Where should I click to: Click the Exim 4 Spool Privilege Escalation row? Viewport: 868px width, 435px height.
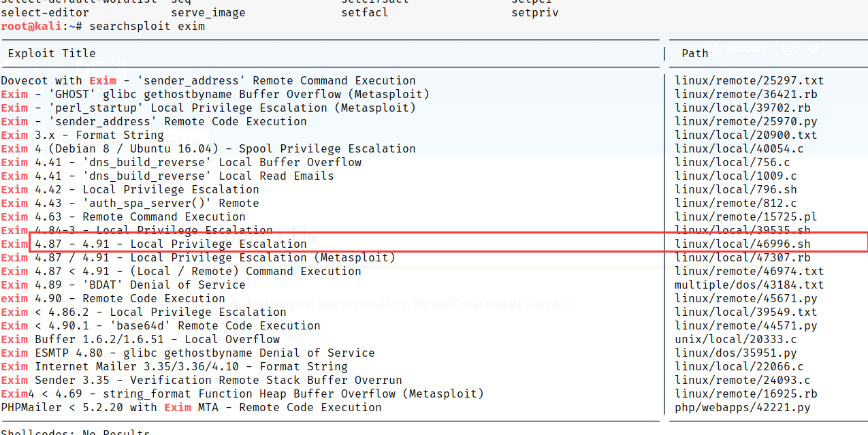point(208,148)
